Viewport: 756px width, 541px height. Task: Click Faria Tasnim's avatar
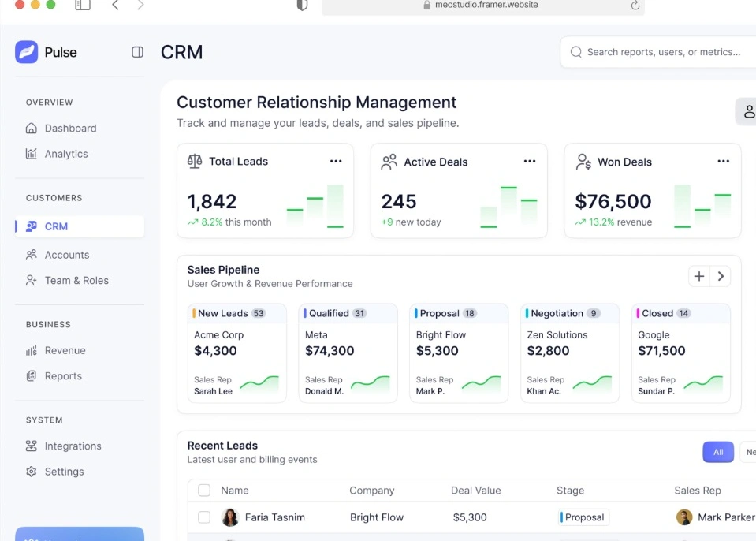pos(230,517)
